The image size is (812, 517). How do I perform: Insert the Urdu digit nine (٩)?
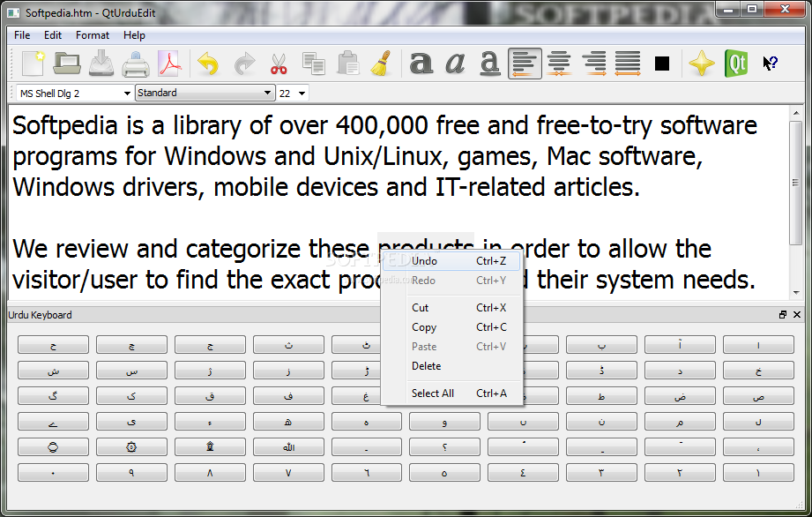pyautogui.click(x=131, y=473)
